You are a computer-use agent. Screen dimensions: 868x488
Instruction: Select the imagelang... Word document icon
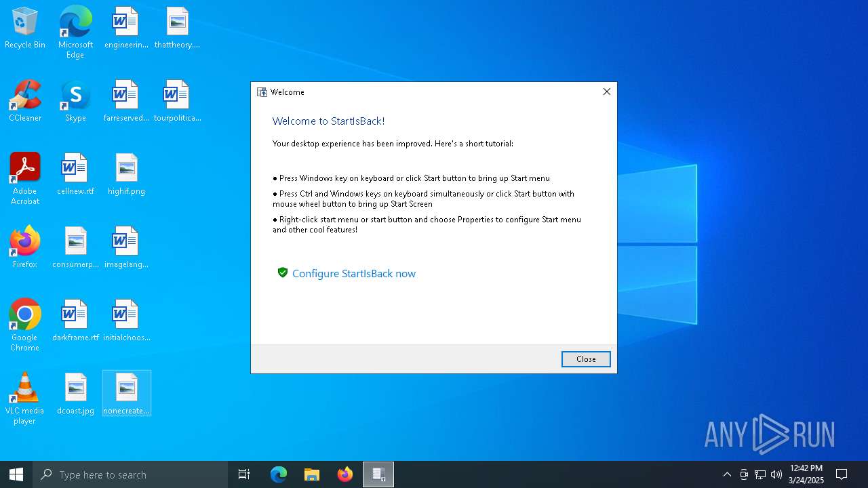click(126, 247)
